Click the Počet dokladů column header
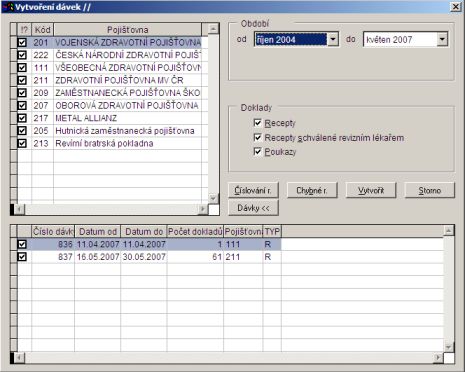465x372 pixels. (195, 232)
